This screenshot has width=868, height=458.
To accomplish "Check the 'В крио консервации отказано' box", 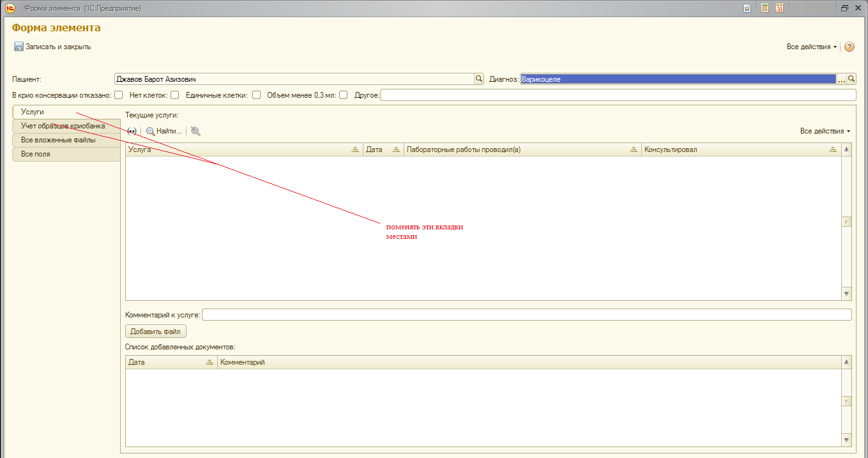I will tap(118, 95).
